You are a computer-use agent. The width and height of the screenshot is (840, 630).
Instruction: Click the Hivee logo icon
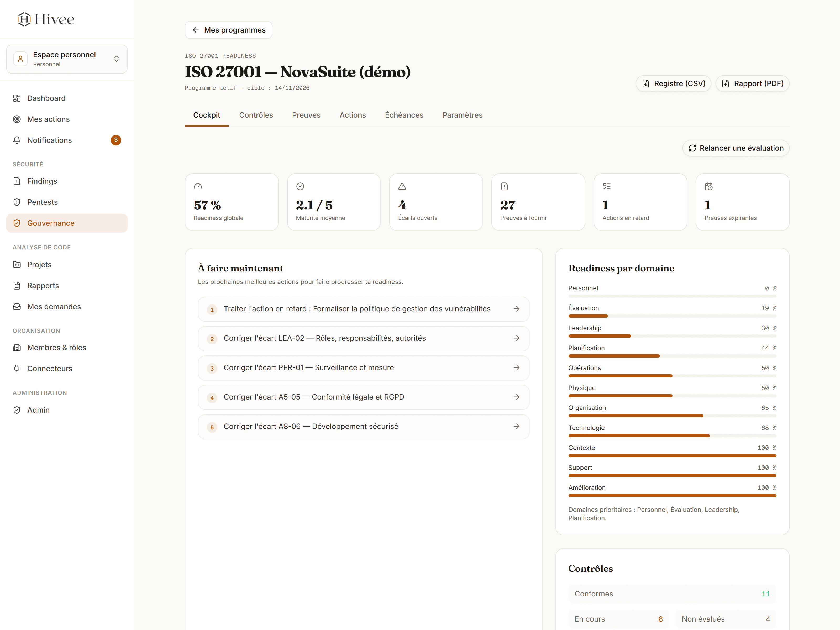click(24, 19)
